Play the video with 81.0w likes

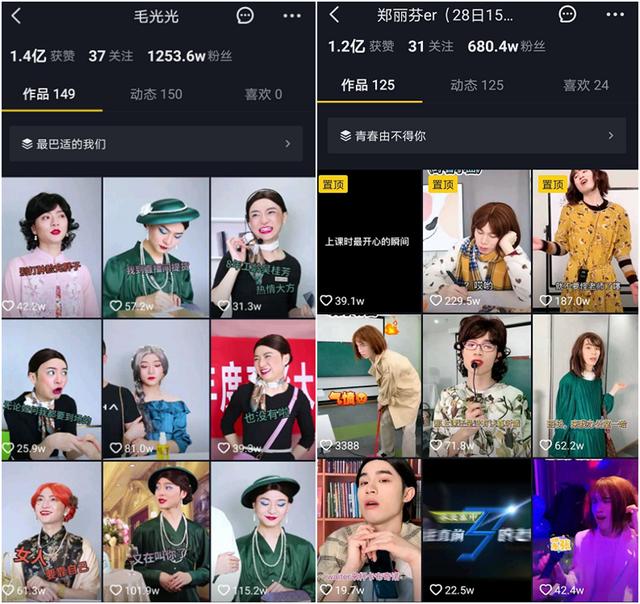(156, 389)
